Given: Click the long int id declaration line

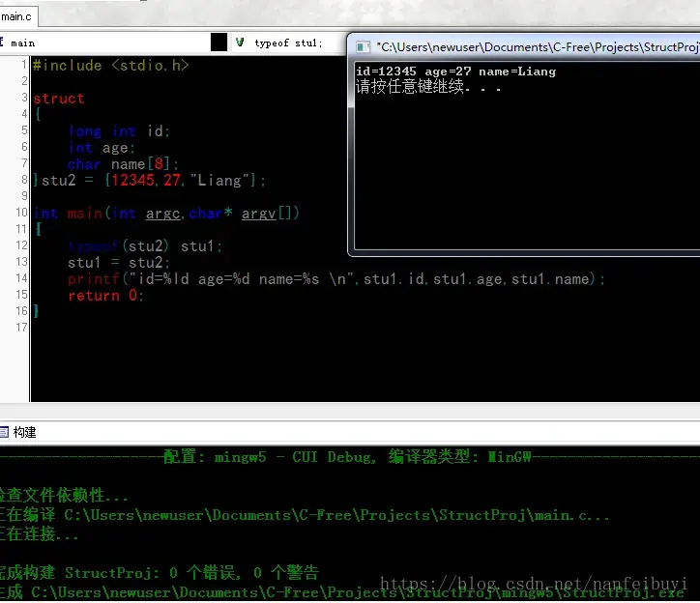Looking at the screenshot, I should pos(119,131).
